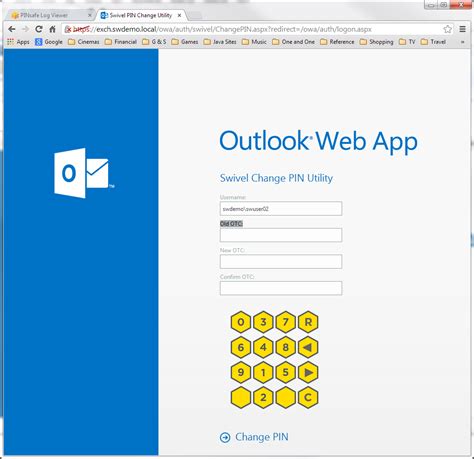Click the browser Back arrow
474x459 pixels.
click(x=12, y=29)
